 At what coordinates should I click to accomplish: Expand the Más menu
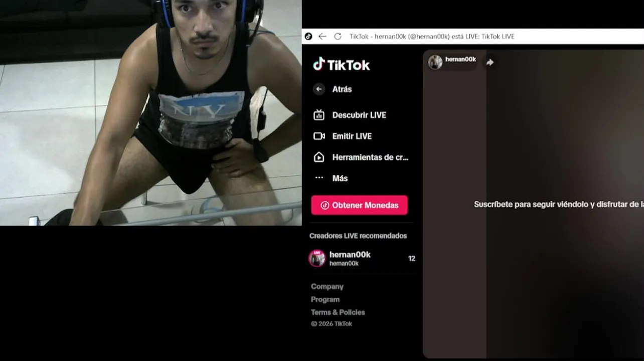point(340,178)
